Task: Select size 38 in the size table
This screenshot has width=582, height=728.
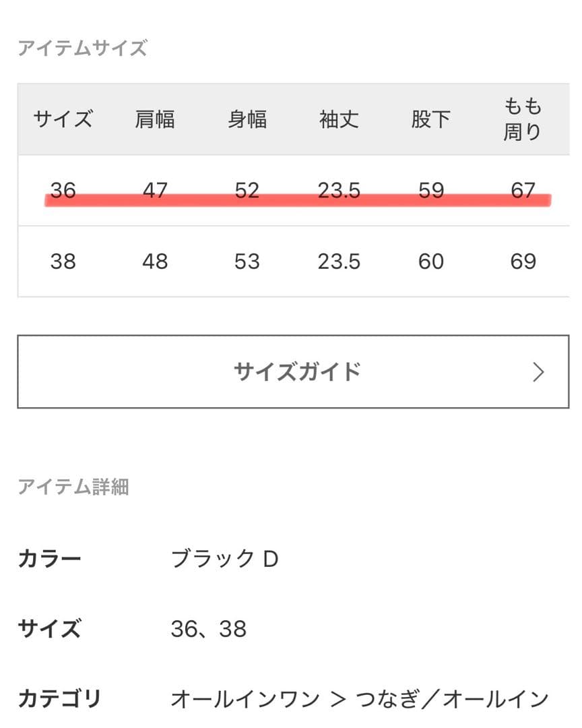Action: [x=63, y=261]
